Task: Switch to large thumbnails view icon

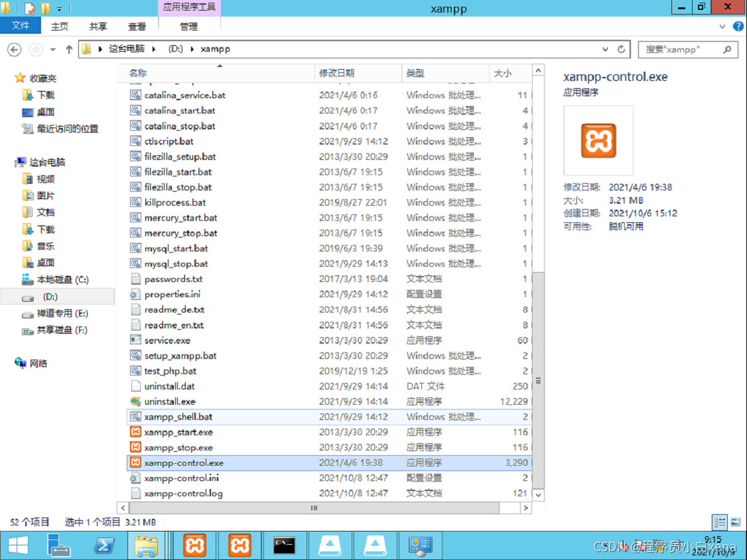Action: coord(736,522)
